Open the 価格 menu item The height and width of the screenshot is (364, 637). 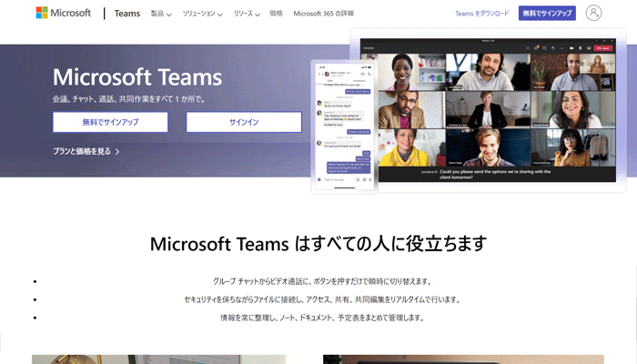(x=276, y=14)
